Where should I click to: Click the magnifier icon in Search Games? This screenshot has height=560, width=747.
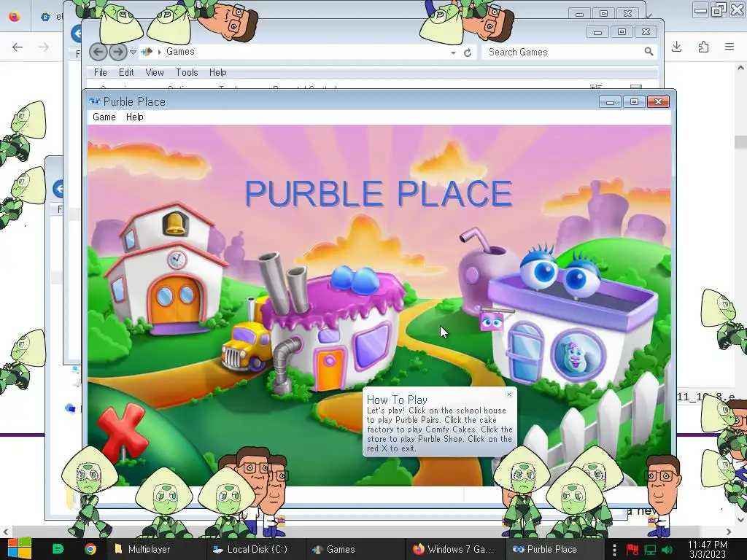649,52
